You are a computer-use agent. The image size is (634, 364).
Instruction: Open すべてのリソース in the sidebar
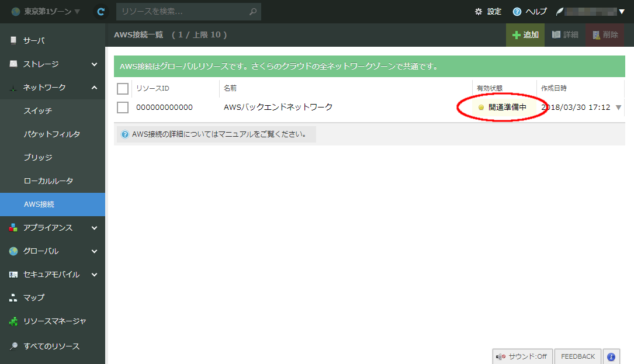51,346
